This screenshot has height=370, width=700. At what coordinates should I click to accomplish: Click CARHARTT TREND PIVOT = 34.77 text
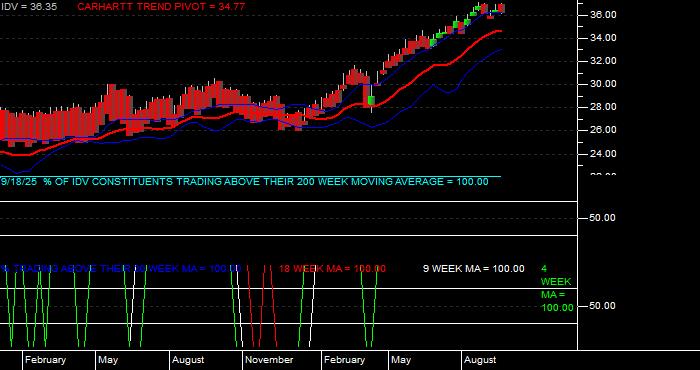coord(161,7)
